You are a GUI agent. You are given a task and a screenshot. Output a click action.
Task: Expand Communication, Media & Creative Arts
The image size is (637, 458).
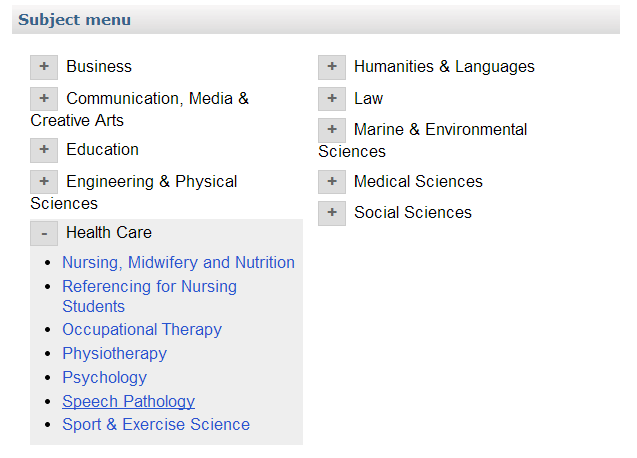point(44,99)
